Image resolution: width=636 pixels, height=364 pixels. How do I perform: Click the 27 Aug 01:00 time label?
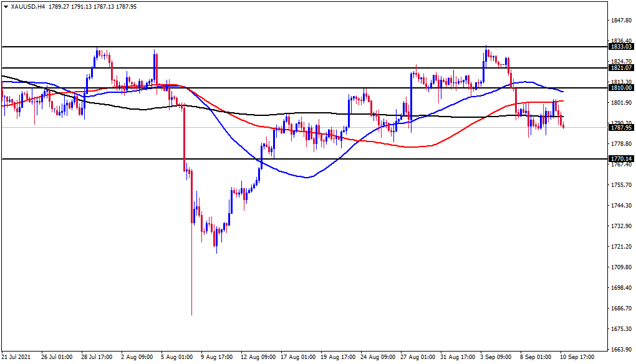click(418, 357)
